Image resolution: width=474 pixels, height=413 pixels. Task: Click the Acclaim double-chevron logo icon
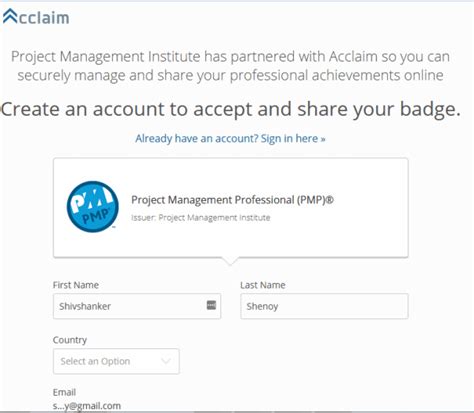point(10,17)
